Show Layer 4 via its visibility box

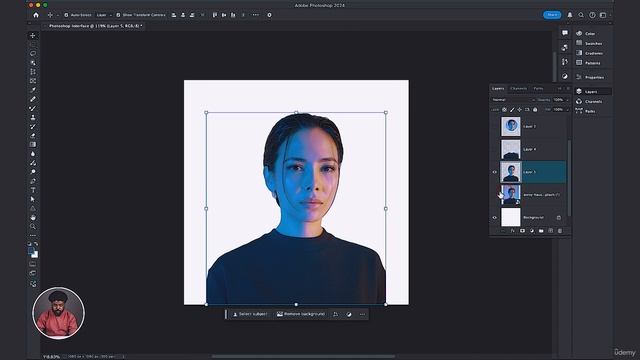494,149
